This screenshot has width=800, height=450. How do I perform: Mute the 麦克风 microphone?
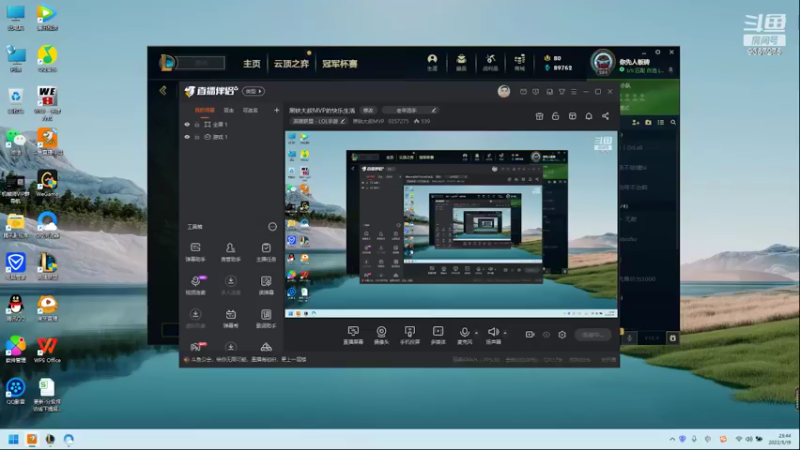click(464, 335)
